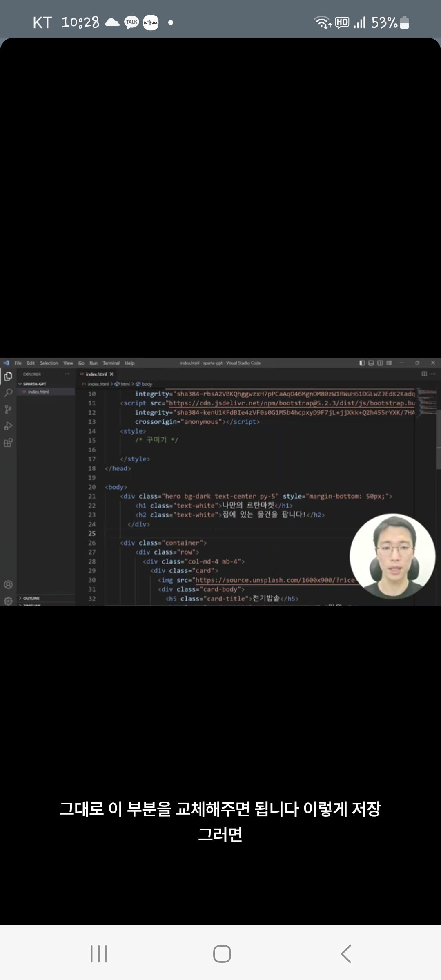Click the '</head>' closing tag
The image size is (441, 980).
click(118, 468)
